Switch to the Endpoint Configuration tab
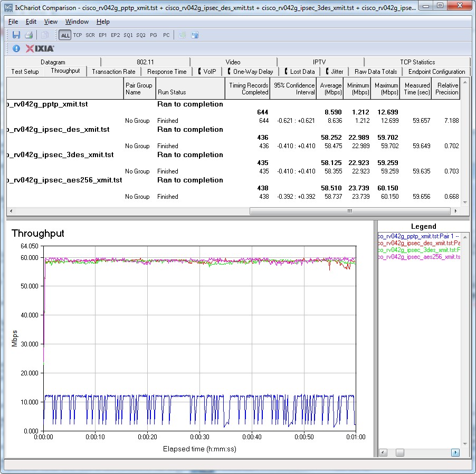The height and width of the screenshot is (474, 476). tap(436, 72)
